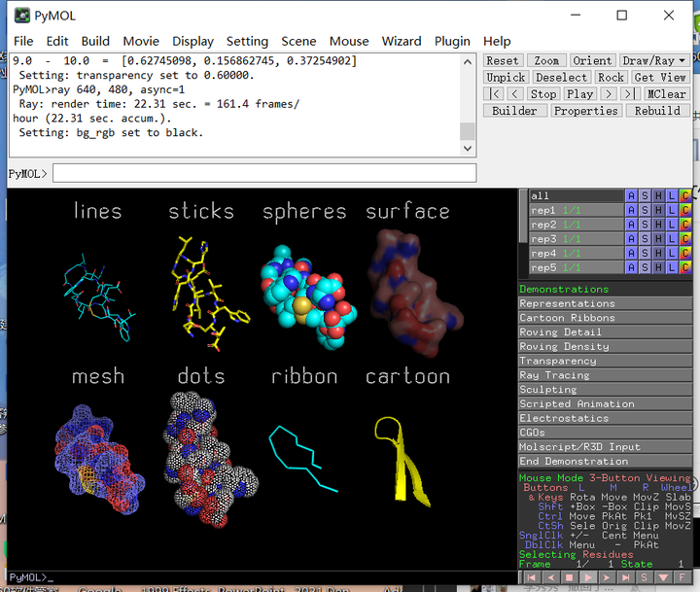Screen dimensions: 700x592
Task: Click the Orient button
Action: pyautogui.click(x=592, y=60)
